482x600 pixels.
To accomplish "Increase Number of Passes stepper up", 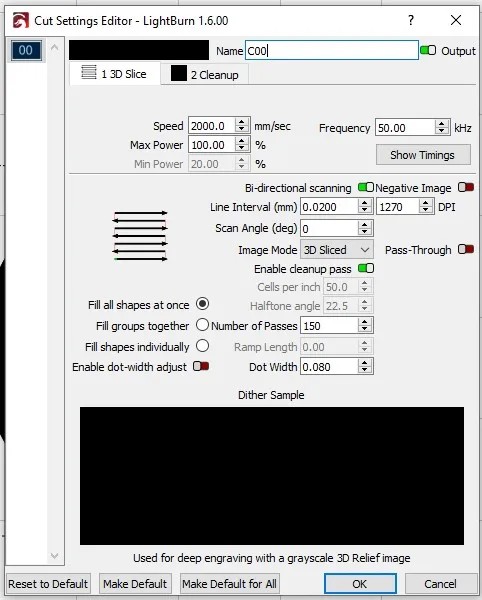I will pyautogui.click(x=365, y=322).
